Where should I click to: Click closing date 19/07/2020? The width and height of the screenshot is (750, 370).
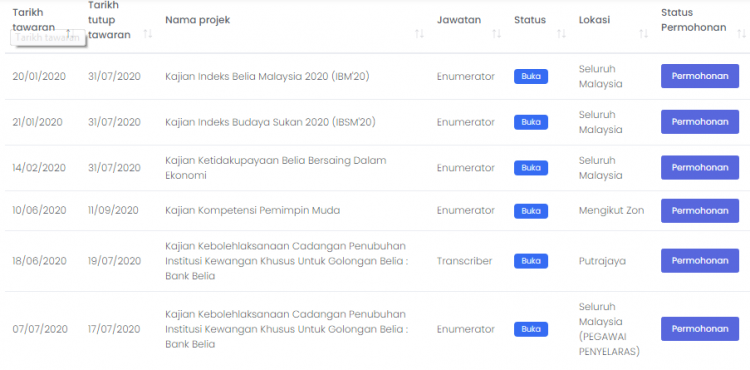[115, 261]
